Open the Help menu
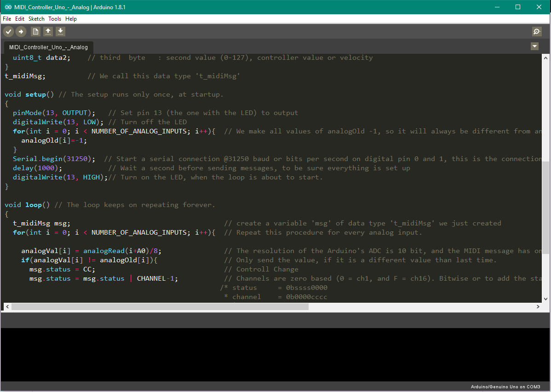This screenshot has height=392, width=551. [x=71, y=18]
